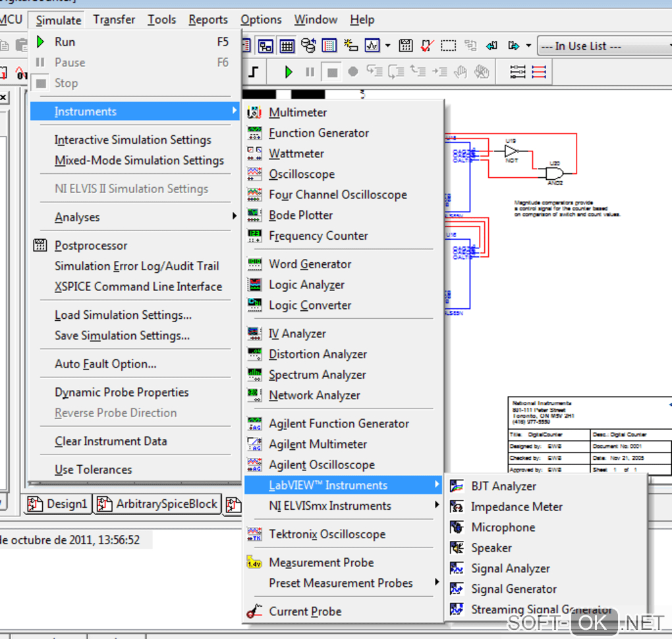The image size is (672, 639).
Task: Select the Network Analyzer icon
Action: [x=254, y=395]
